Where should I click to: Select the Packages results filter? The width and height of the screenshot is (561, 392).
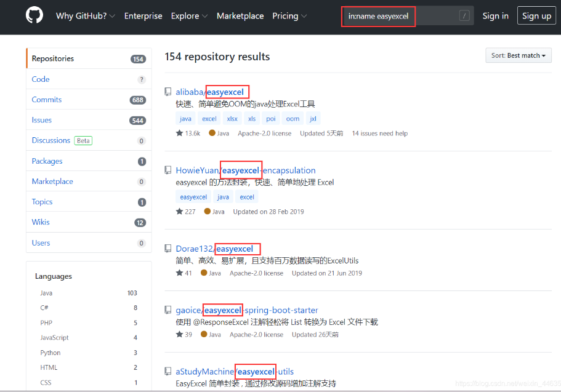click(89, 161)
